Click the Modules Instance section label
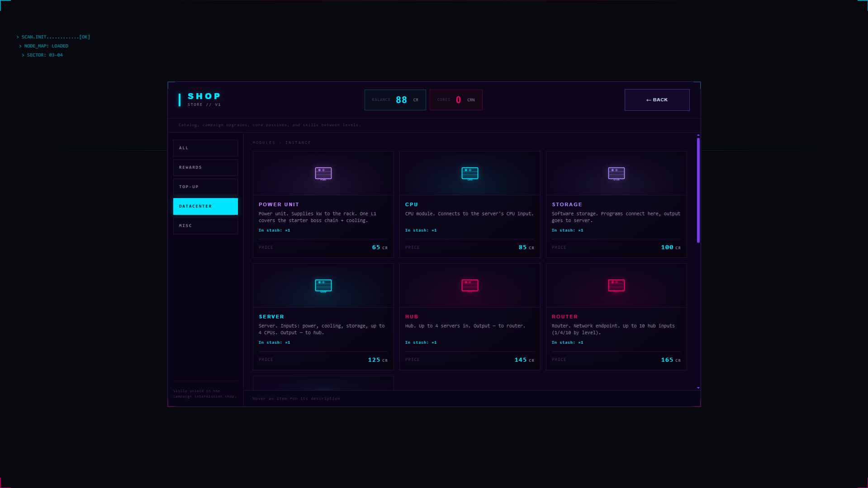The width and height of the screenshot is (868, 488). pyautogui.click(x=282, y=142)
